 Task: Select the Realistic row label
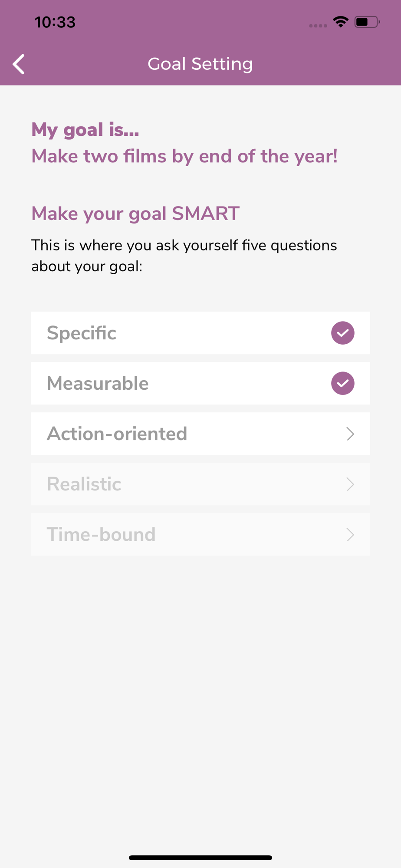click(84, 484)
